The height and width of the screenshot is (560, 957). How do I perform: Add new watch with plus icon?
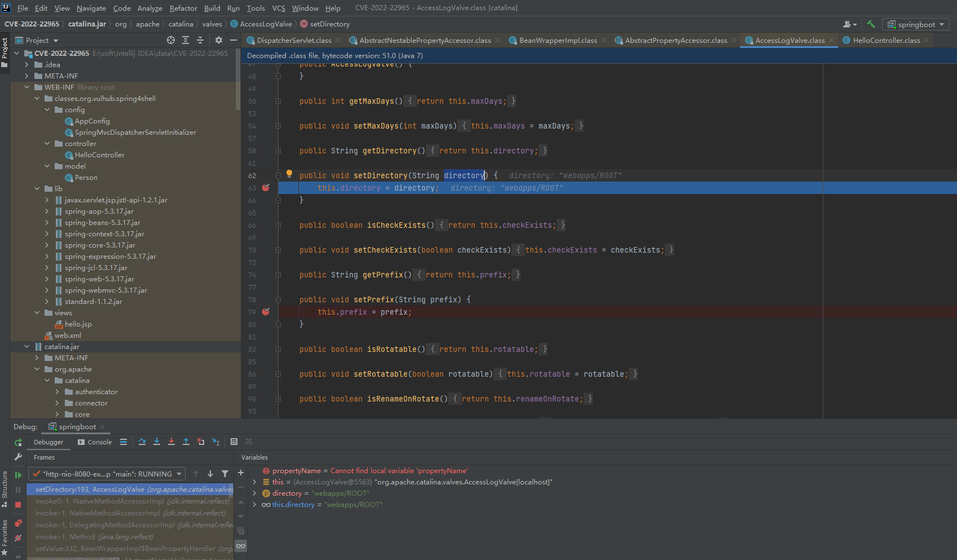(241, 473)
